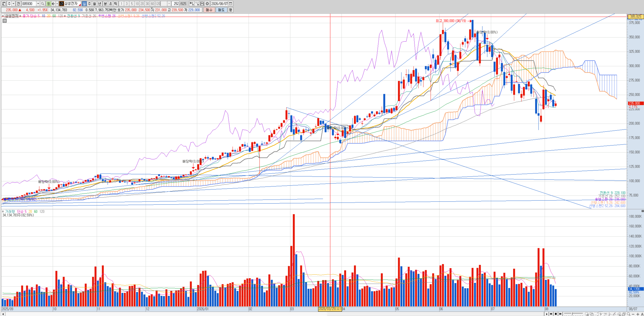Select the second (초) period button
Image resolution: width=644 pixels, height=316 pixels.
point(110,3)
